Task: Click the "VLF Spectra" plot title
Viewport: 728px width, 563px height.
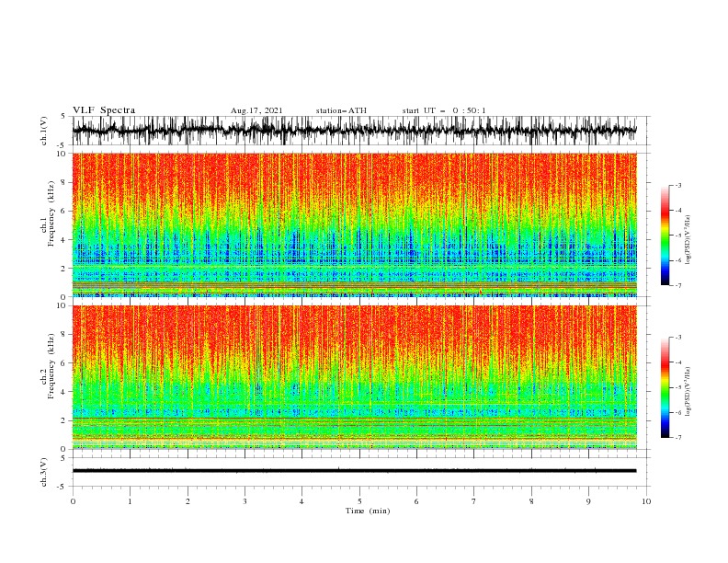Action: (x=104, y=110)
